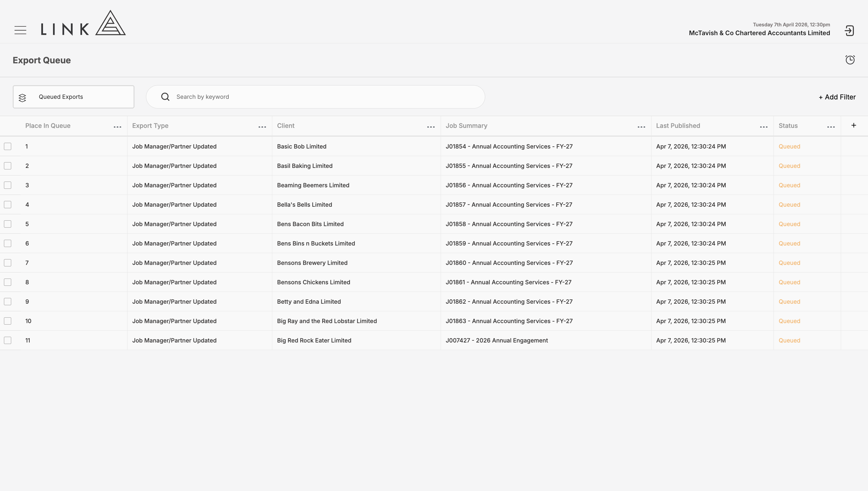
Task: Click Queued status for Betty and Edna Limited
Action: (x=789, y=302)
